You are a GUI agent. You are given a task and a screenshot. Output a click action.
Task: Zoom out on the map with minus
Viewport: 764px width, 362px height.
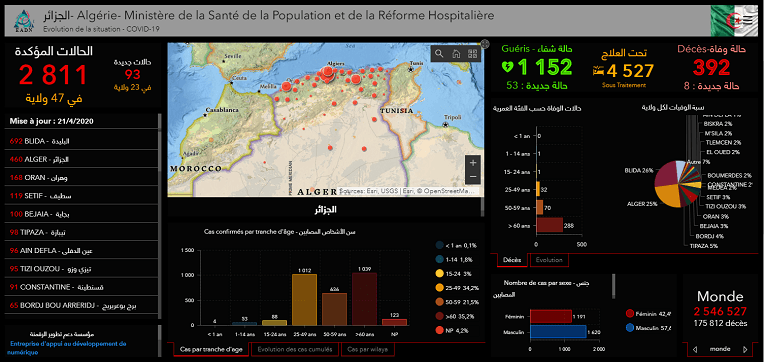(x=473, y=176)
